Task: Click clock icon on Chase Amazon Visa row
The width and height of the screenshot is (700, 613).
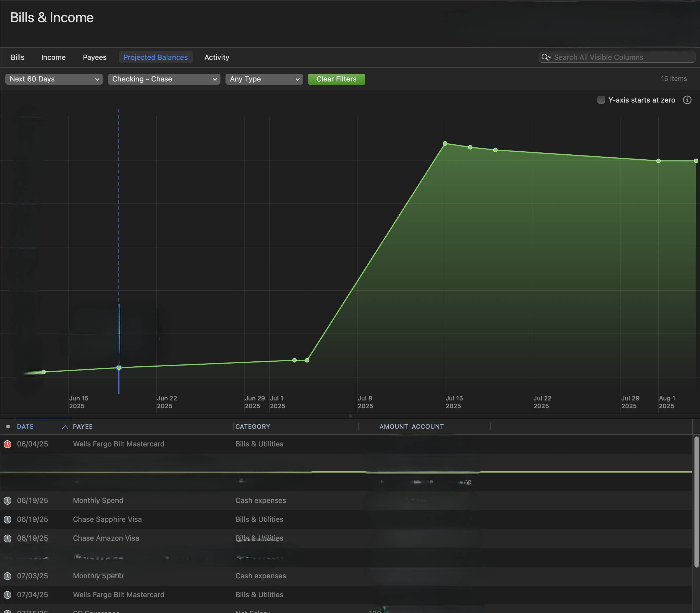Action: (7, 538)
